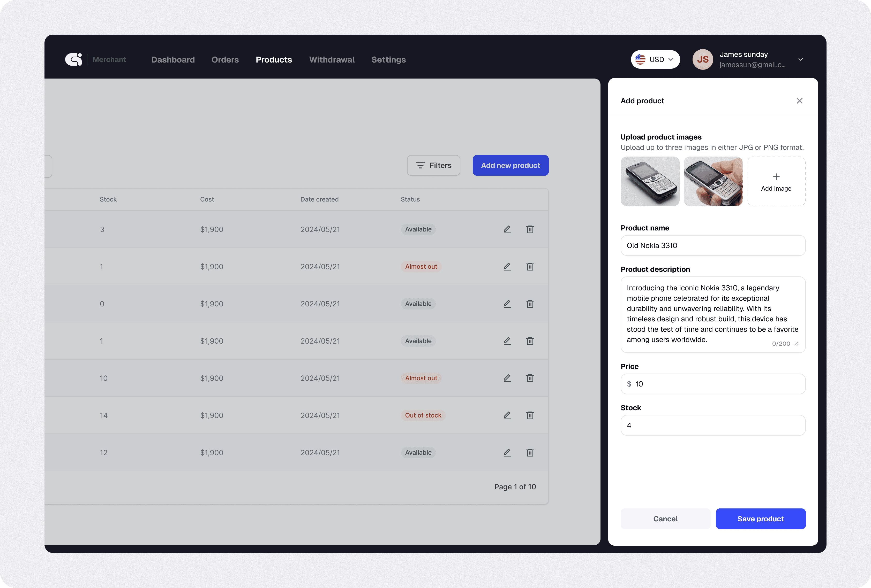Viewport: 871px width, 588px height.
Task: Click the Cancel button
Action: (665, 519)
